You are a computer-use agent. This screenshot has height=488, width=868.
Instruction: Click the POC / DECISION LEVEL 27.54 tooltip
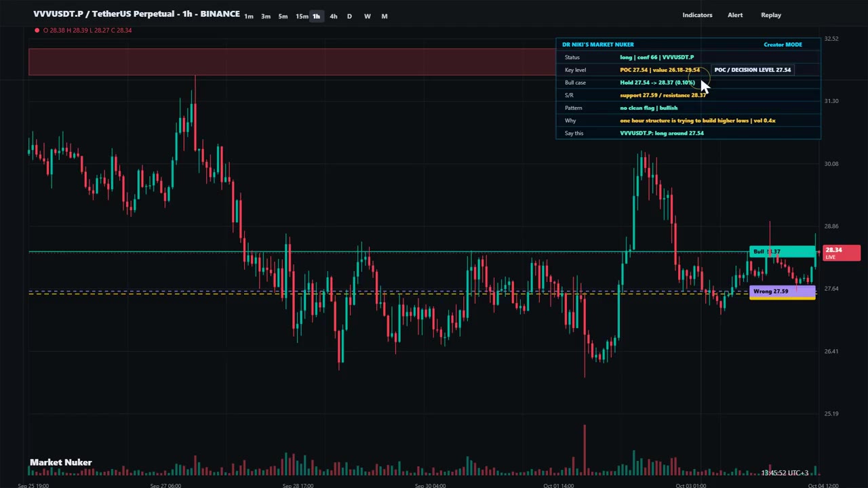tap(752, 70)
